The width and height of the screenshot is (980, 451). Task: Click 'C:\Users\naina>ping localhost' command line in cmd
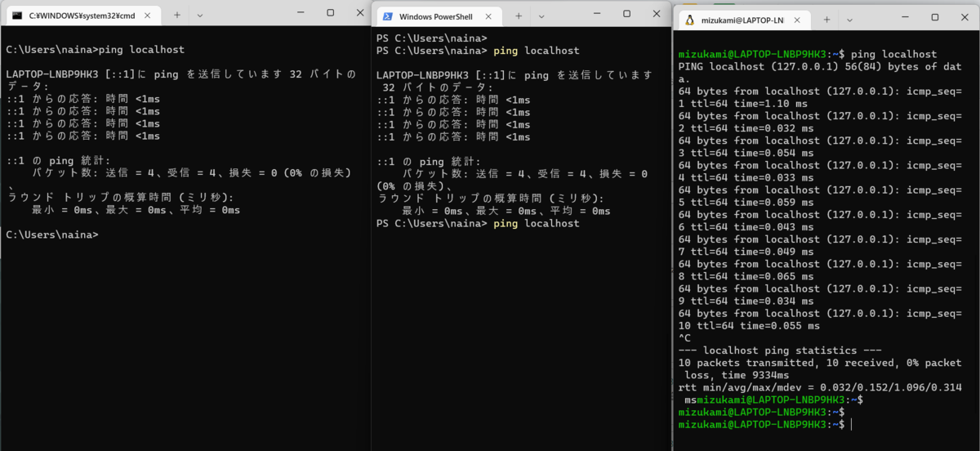[95, 49]
